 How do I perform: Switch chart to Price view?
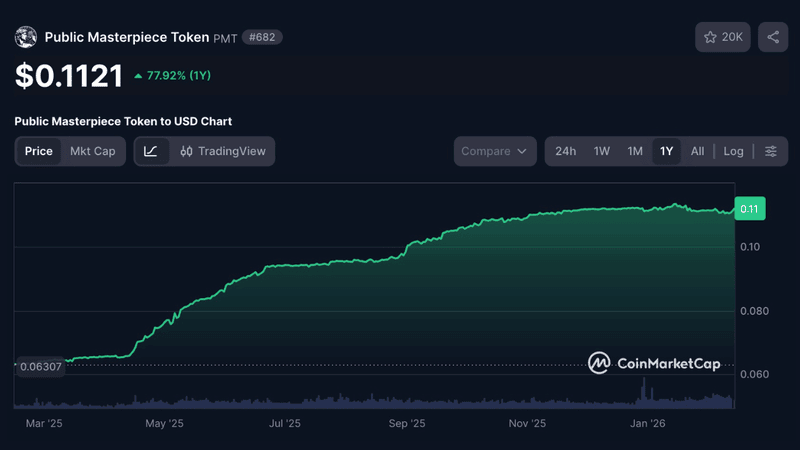tap(39, 151)
